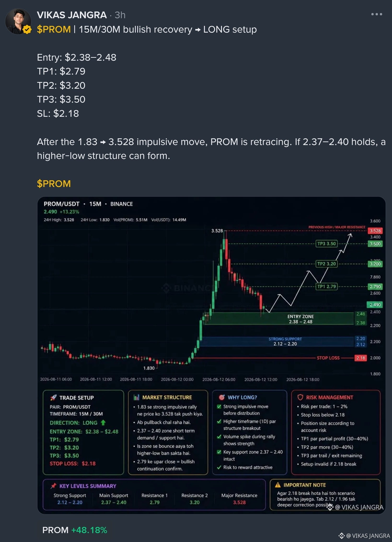Click the yellow verified badge on the avatar
392x542 pixels.
[x=27, y=30]
